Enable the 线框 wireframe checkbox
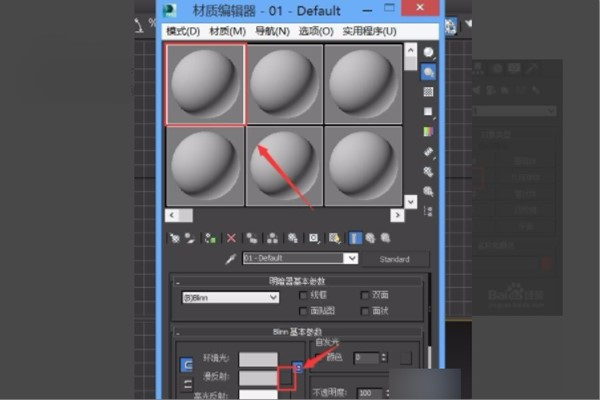600x400 pixels. point(303,295)
